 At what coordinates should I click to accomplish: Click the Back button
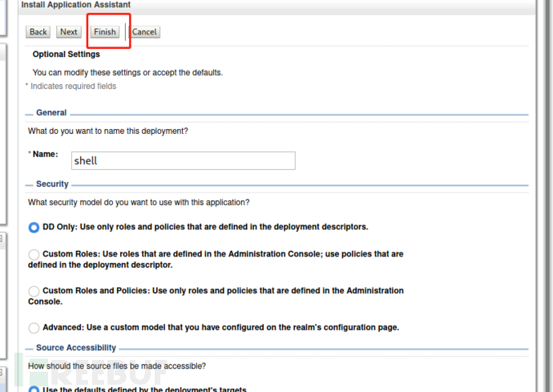pyautogui.click(x=38, y=32)
